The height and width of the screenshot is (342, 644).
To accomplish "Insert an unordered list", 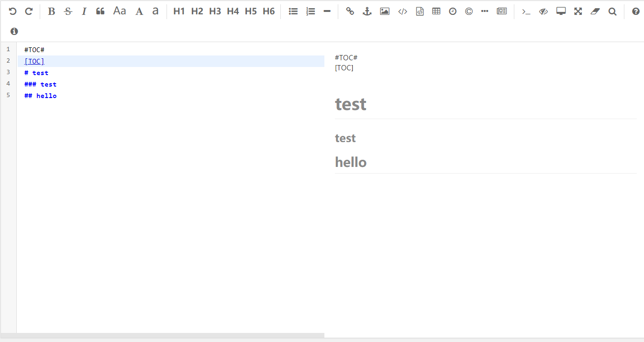I will (x=293, y=11).
